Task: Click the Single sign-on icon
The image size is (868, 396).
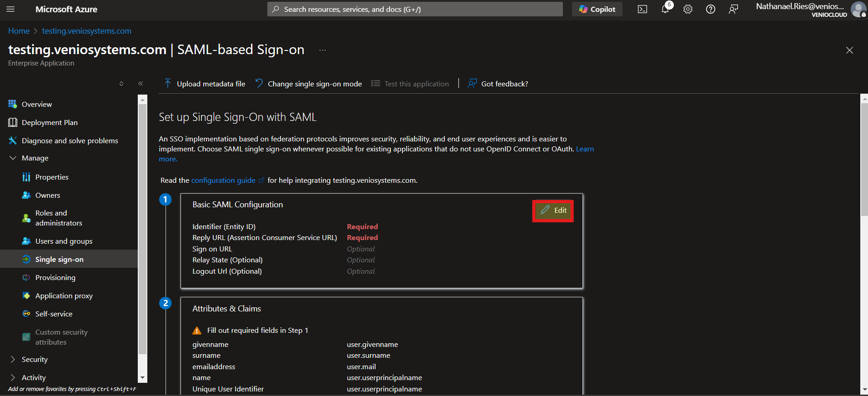Action: (x=26, y=259)
